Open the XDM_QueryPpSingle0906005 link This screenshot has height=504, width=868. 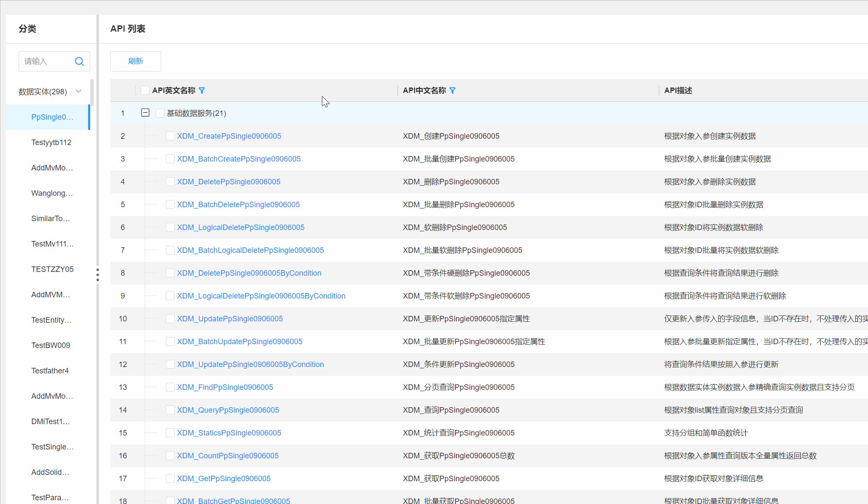[228, 410]
